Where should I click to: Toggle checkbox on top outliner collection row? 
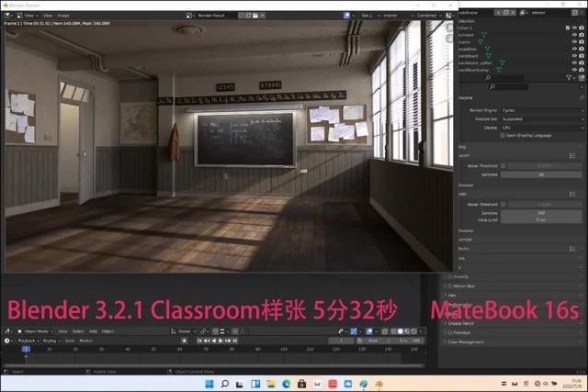pos(568,28)
